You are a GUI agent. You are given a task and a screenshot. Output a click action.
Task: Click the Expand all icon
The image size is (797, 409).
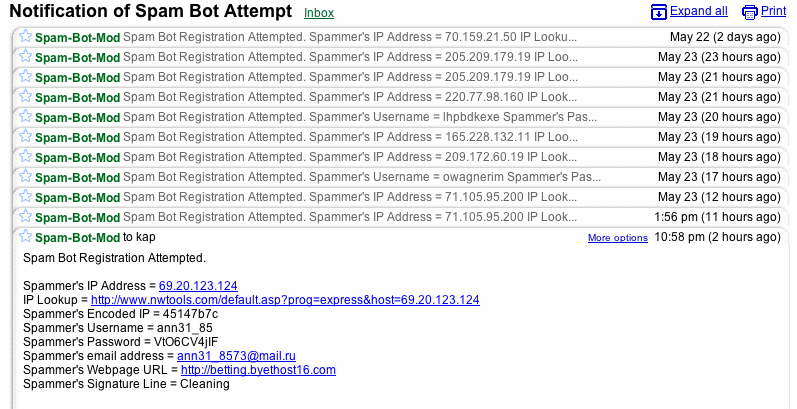(659, 12)
